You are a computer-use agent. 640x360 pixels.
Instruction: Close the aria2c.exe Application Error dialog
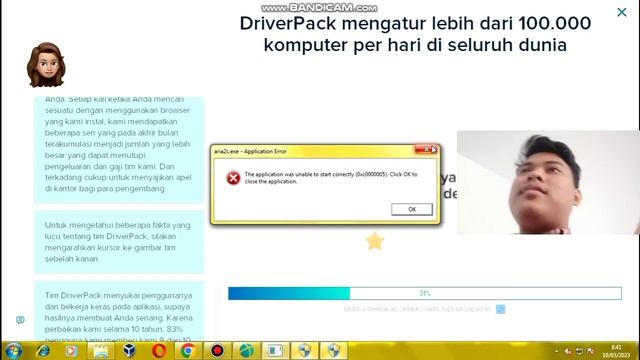(x=426, y=150)
